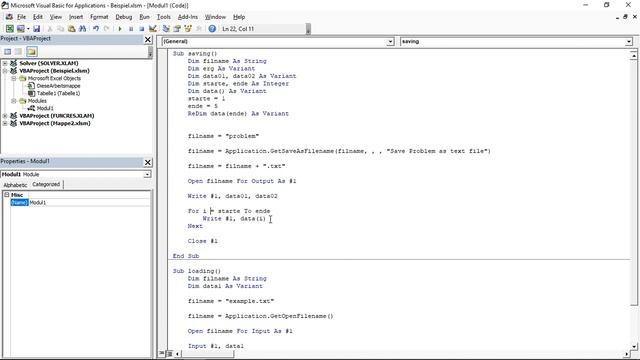Open the procedure dropdown showing saving
The width and height of the screenshot is (640, 360).
point(629,41)
